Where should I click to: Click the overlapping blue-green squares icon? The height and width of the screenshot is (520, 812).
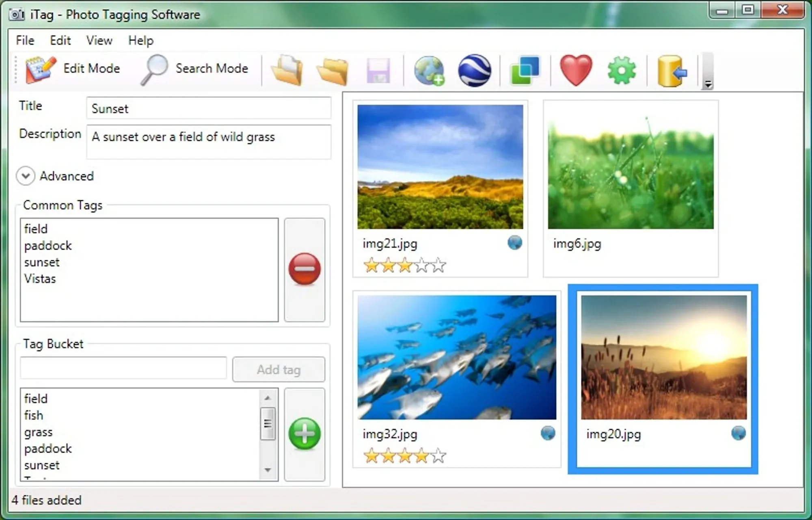(x=525, y=70)
